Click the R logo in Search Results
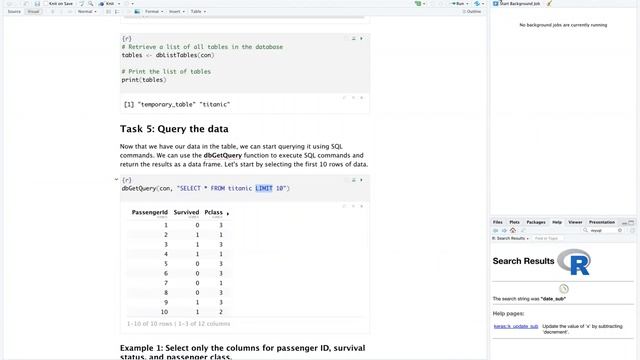 click(x=574, y=262)
